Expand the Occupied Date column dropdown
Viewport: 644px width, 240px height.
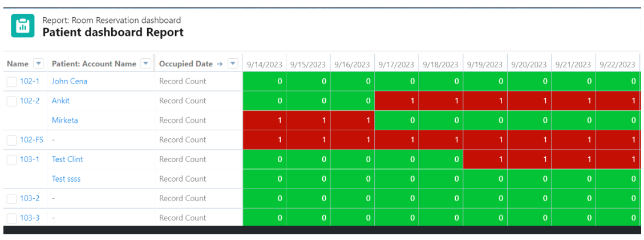(x=233, y=63)
